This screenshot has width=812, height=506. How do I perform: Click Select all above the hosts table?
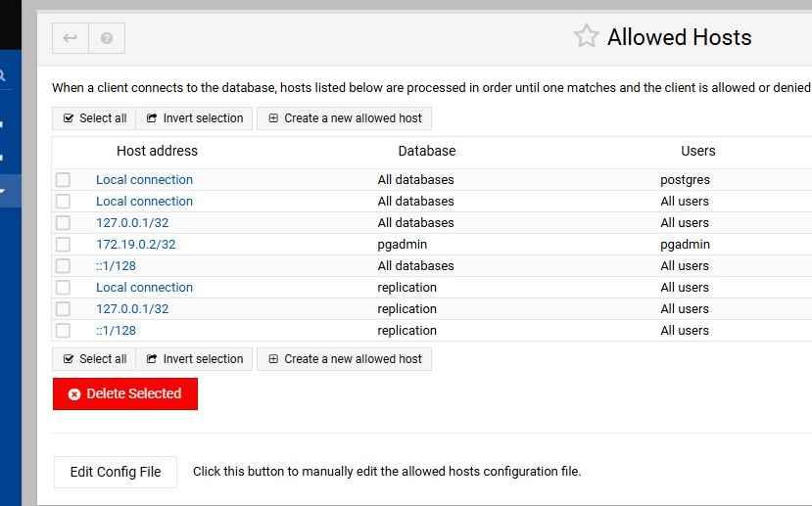pyautogui.click(x=94, y=118)
